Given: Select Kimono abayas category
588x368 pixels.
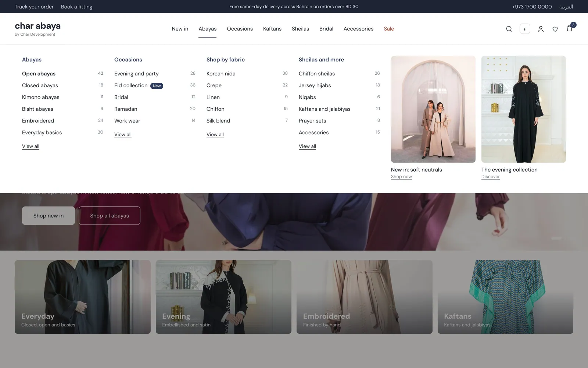Looking at the screenshot, I should point(62,97).
